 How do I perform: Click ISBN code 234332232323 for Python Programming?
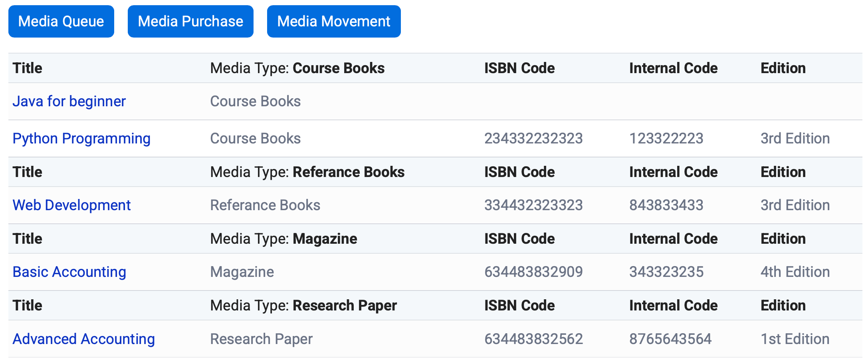coord(533,139)
